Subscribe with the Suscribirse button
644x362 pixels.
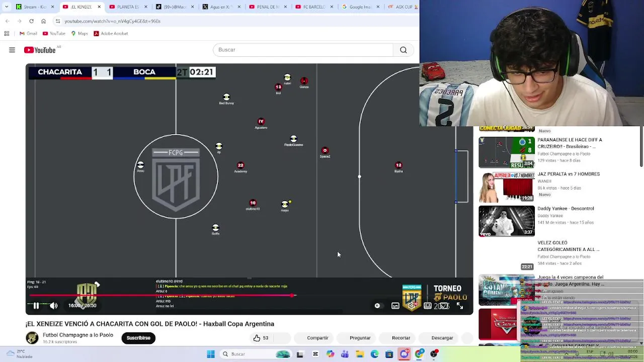(x=138, y=338)
